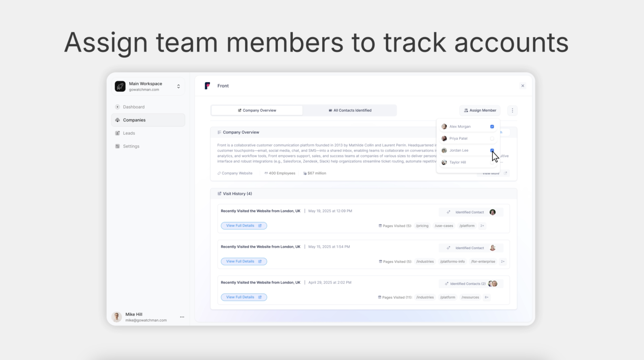Check the Taylor Hill checkbox
This screenshot has width=644, height=360.
tap(492, 162)
